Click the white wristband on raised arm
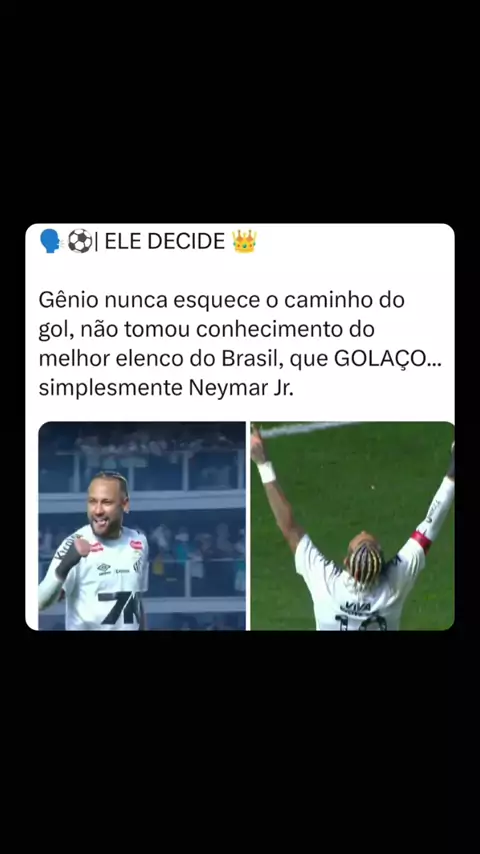 click(266, 472)
